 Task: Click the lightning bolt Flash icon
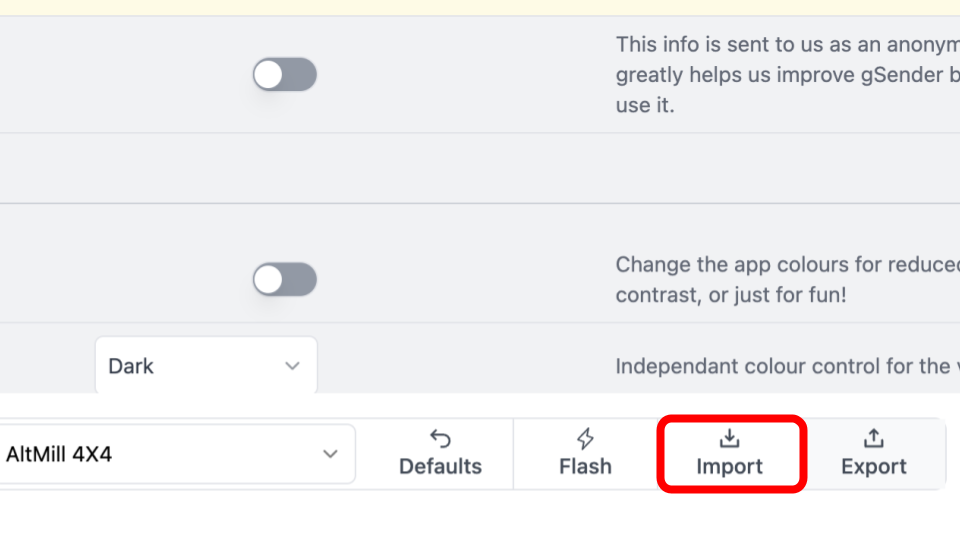pos(585,439)
